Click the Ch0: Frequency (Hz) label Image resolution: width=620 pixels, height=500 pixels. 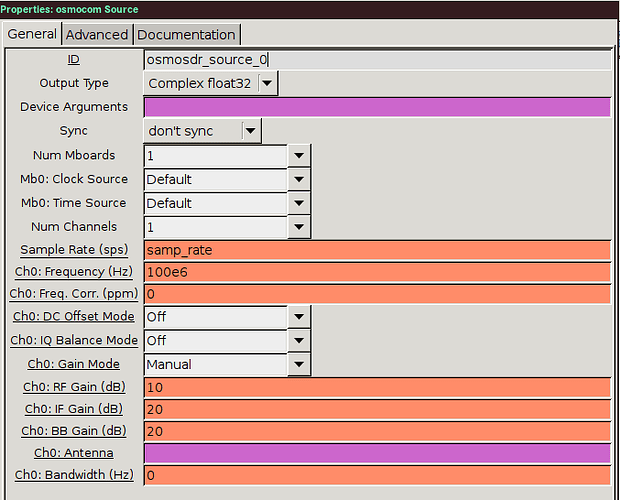point(74,272)
